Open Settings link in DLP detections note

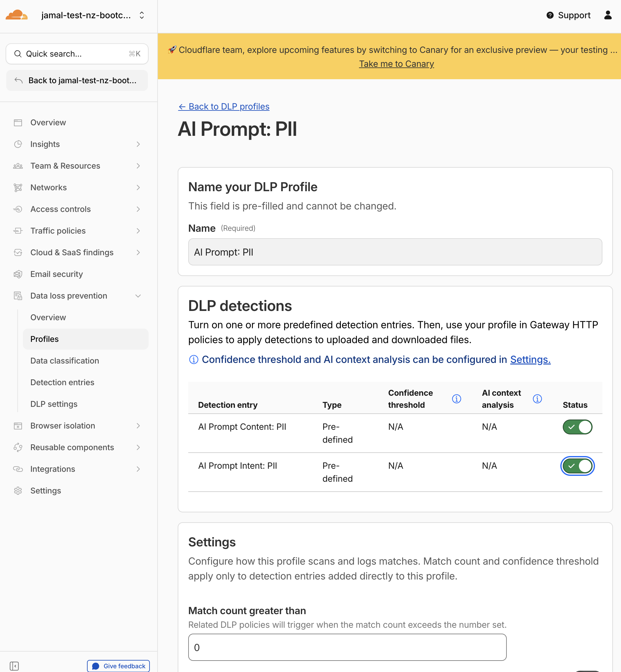point(530,359)
